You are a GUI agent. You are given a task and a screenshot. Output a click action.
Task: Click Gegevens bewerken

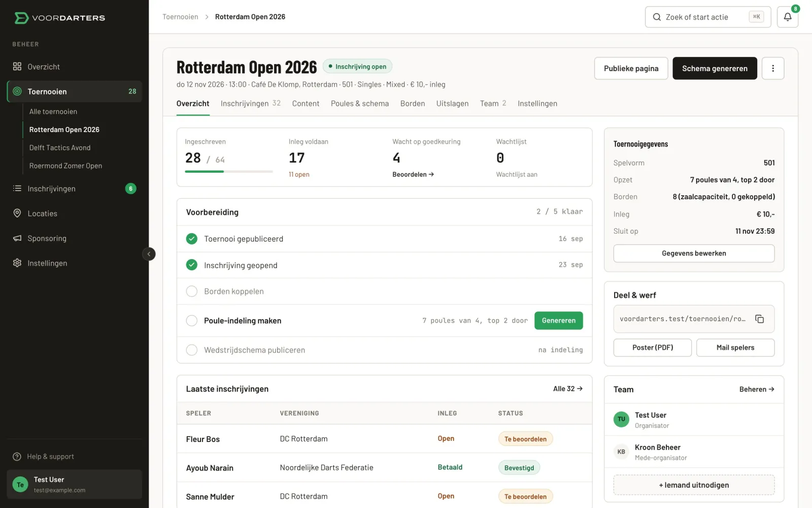[694, 253]
